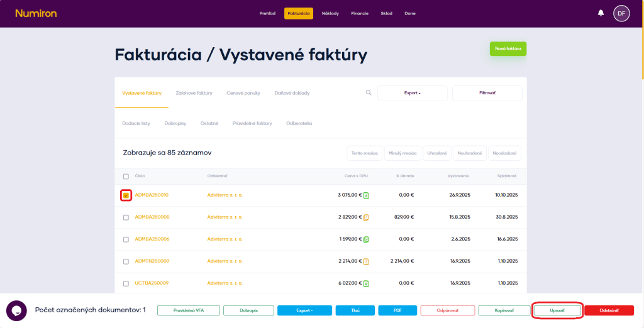Open the Dane menu

pos(410,14)
